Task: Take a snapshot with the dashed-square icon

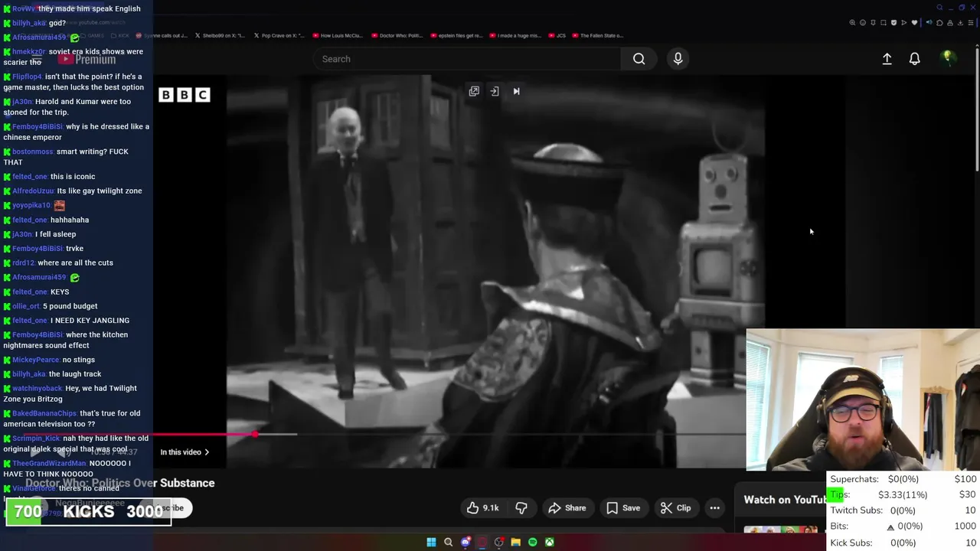Action: 884,23
